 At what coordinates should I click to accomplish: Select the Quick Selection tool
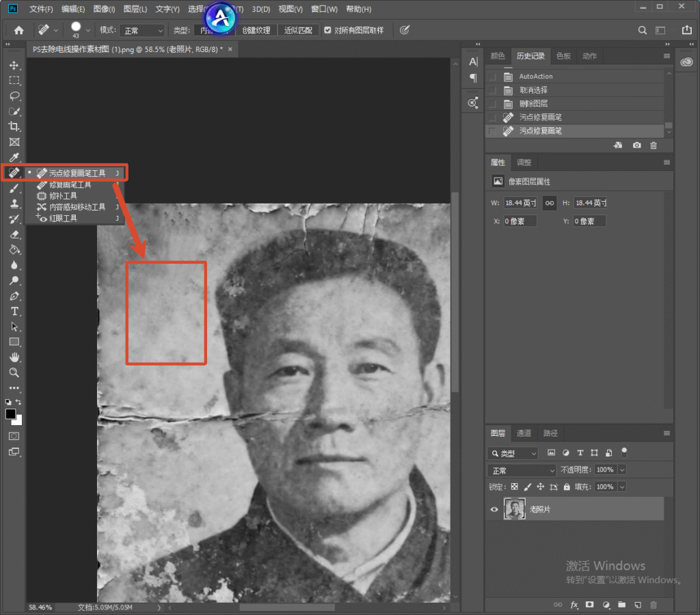[x=14, y=111]
